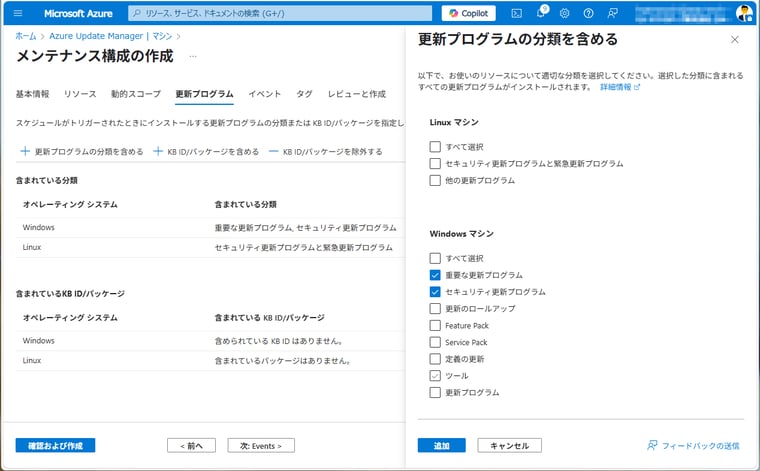Open the Azure portal hamburger menu
Screen dimensions: 760x471
[x=18, y=13]
